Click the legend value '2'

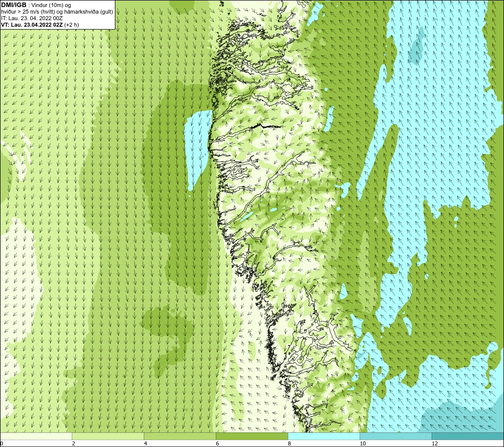(x=74, y=443)
